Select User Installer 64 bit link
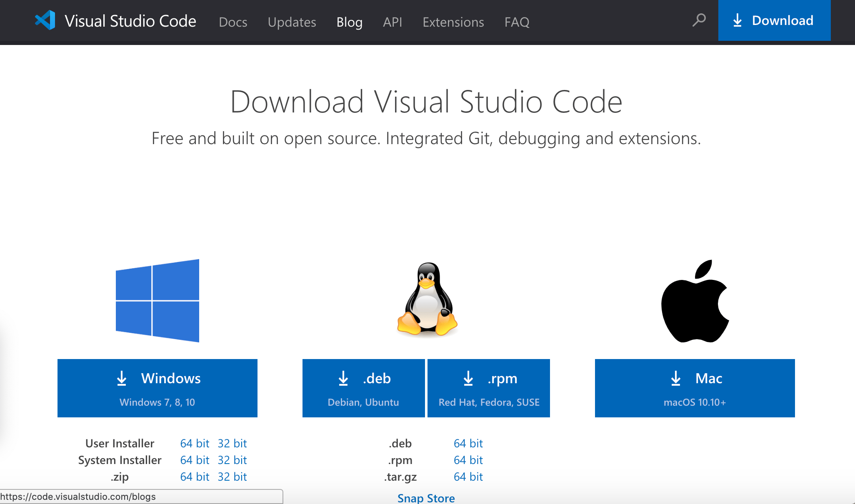The height and width of the screenshot is (504, 855). 195,443
